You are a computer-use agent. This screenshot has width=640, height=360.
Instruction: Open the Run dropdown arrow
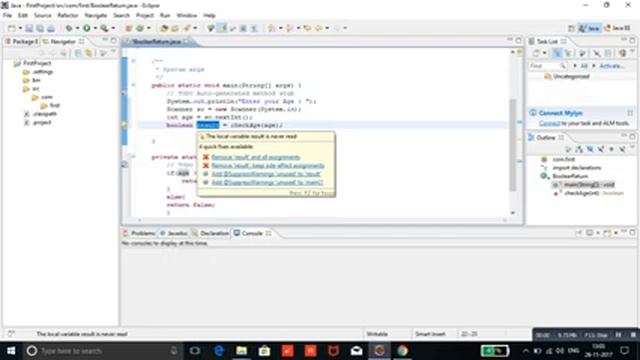tap(95, 28)
